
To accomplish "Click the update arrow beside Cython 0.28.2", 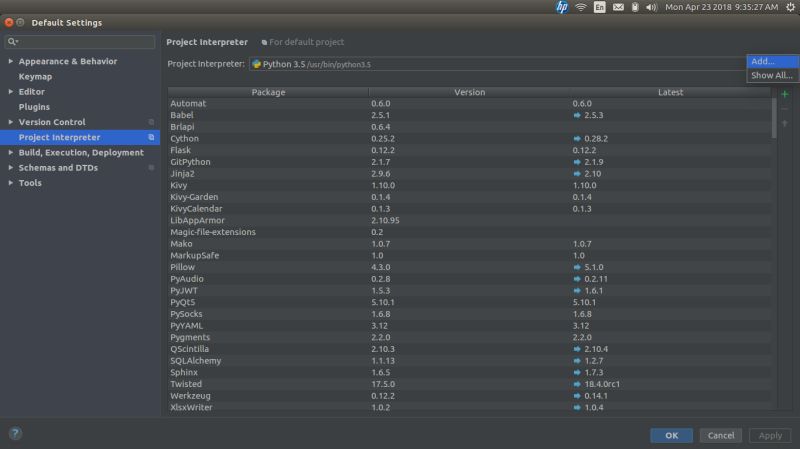I will pos(577,139).
